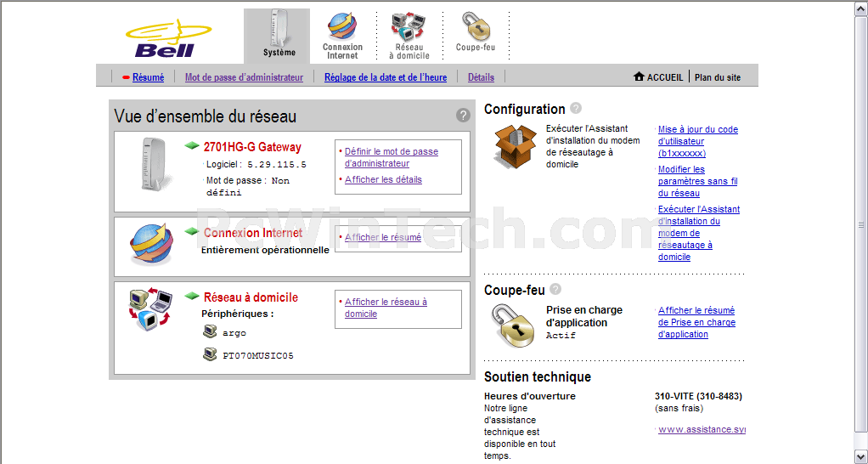The width and height of the screenshot is (868, 464).
Task: Open the Détails submenu link
Action: (x=481, y=77)
